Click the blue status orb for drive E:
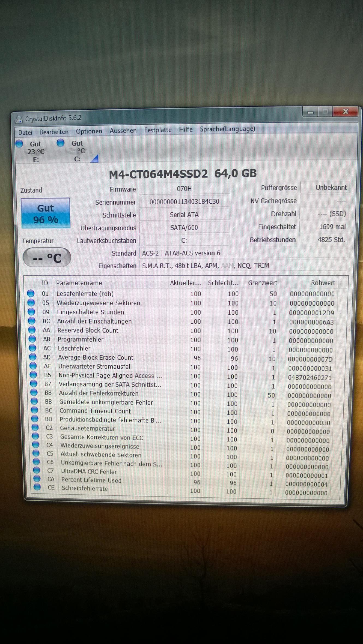363x644 pixels. 19,143
